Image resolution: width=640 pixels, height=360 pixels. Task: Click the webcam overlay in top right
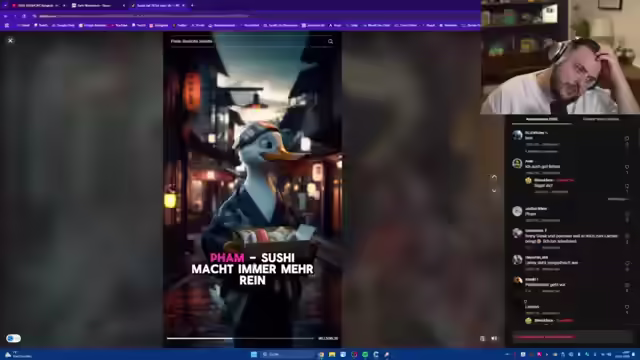(x=560, y=57)
